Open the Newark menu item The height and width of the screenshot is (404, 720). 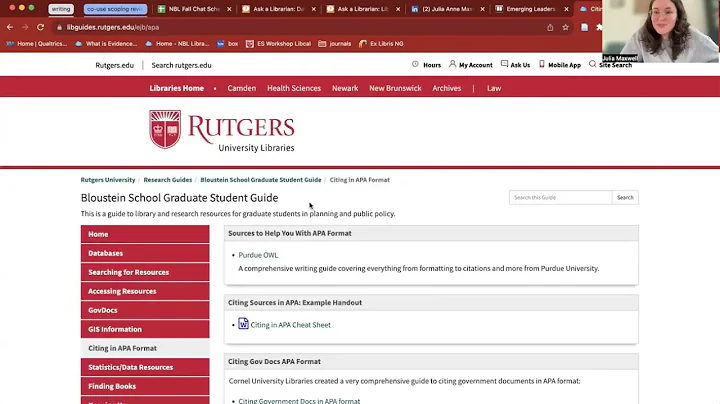tap(345, 88)
